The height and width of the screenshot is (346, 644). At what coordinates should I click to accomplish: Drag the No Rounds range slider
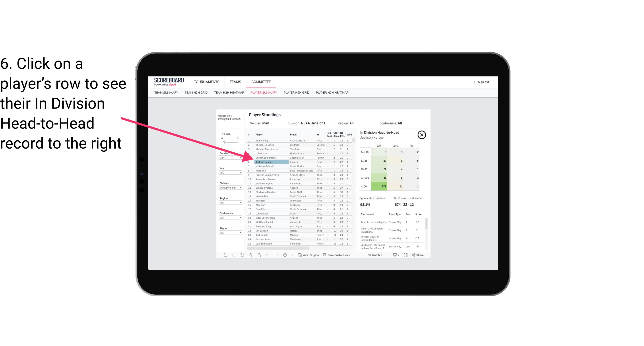pos(224,142)
